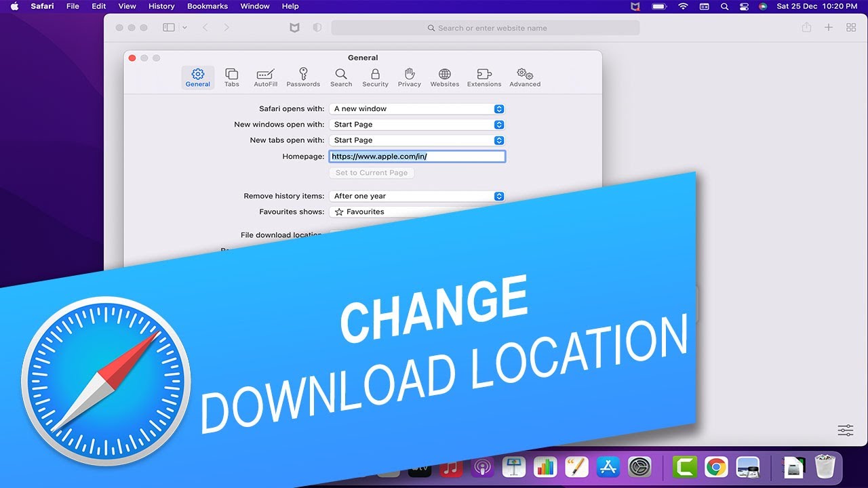
Task: Add a new tab with plus icon
Action: pos(829,28)
